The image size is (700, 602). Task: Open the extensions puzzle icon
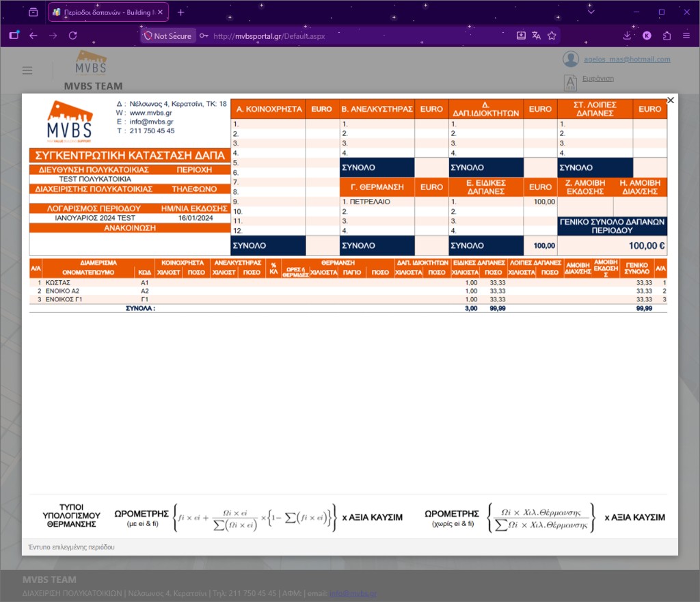coord(667,36)
